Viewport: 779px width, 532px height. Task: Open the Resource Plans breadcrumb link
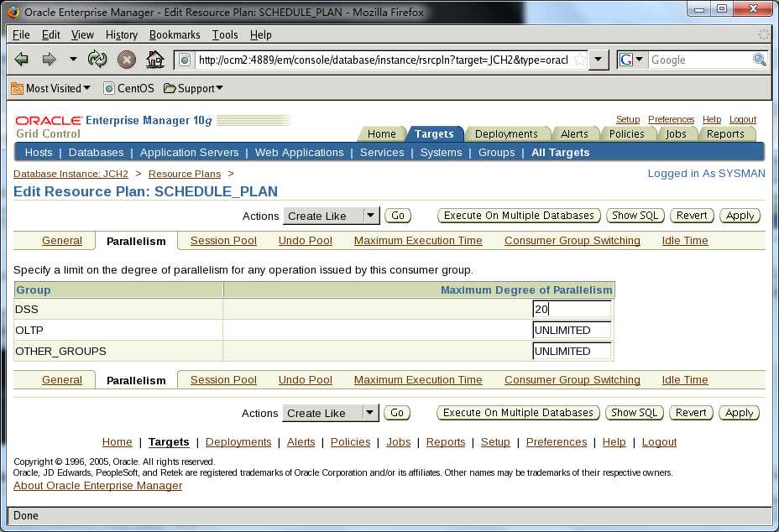(x=185, y=174)
